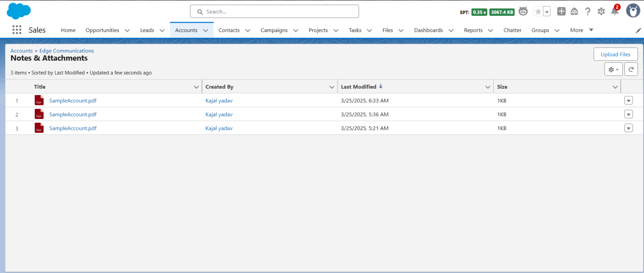644x273 pixels.
Task: Open the More navigation menu
Action: 582,30
